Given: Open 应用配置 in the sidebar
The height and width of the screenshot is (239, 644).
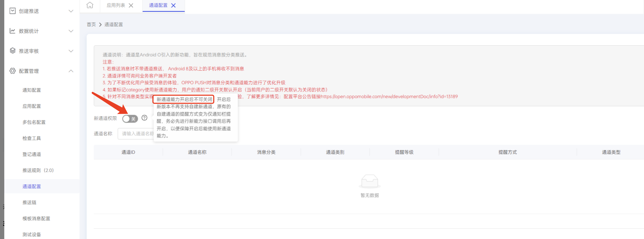Looking at the screenshot, I should coord(32,106).
